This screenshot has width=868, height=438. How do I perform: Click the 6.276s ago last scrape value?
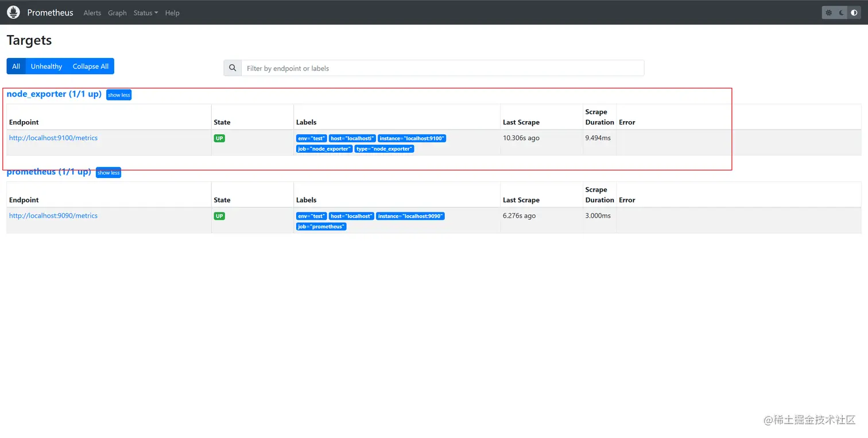tap(520, 216)
